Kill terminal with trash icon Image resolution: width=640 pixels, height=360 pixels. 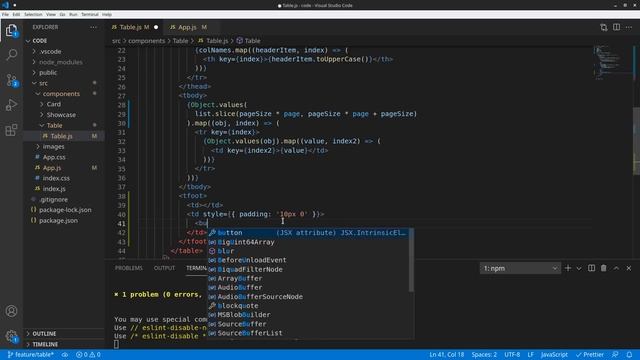(604, 268)
